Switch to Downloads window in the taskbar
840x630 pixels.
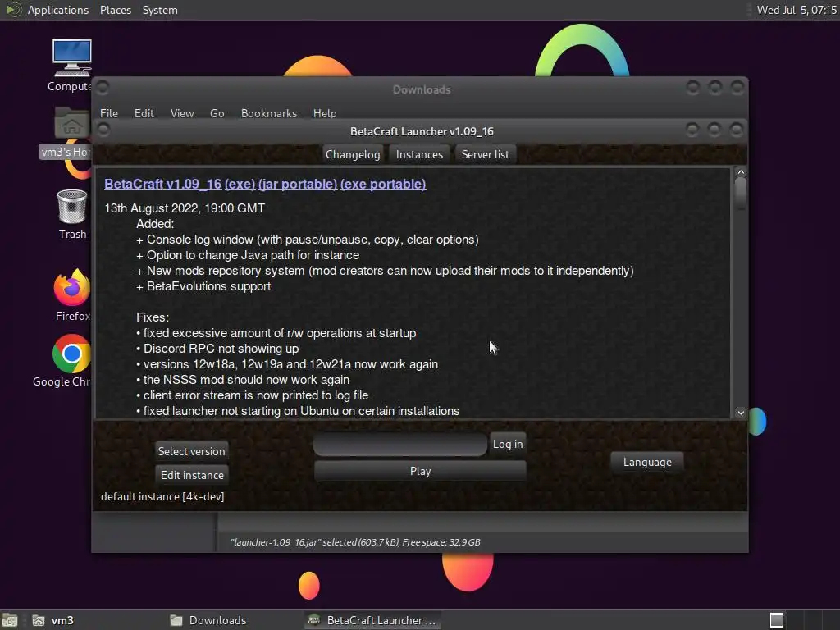pos(209,620)
